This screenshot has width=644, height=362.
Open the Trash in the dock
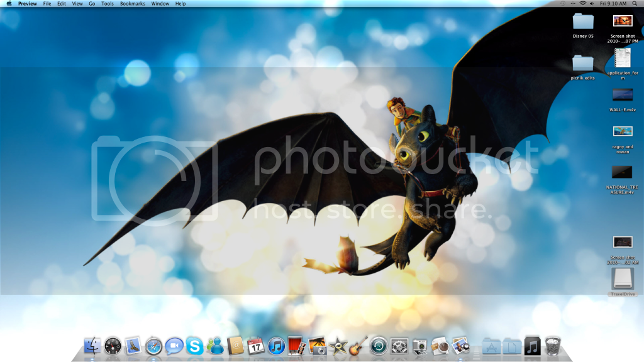click(553, 346)
